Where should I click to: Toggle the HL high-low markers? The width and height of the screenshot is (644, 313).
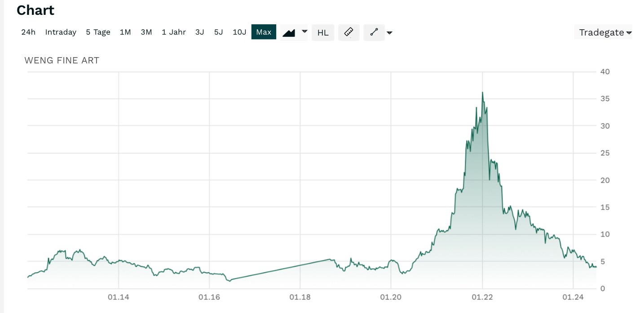click(323, 32)
